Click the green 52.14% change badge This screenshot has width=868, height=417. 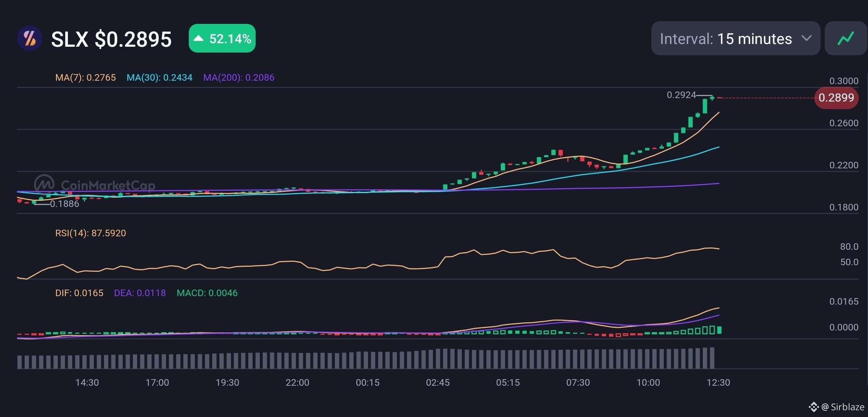(222, 38)
